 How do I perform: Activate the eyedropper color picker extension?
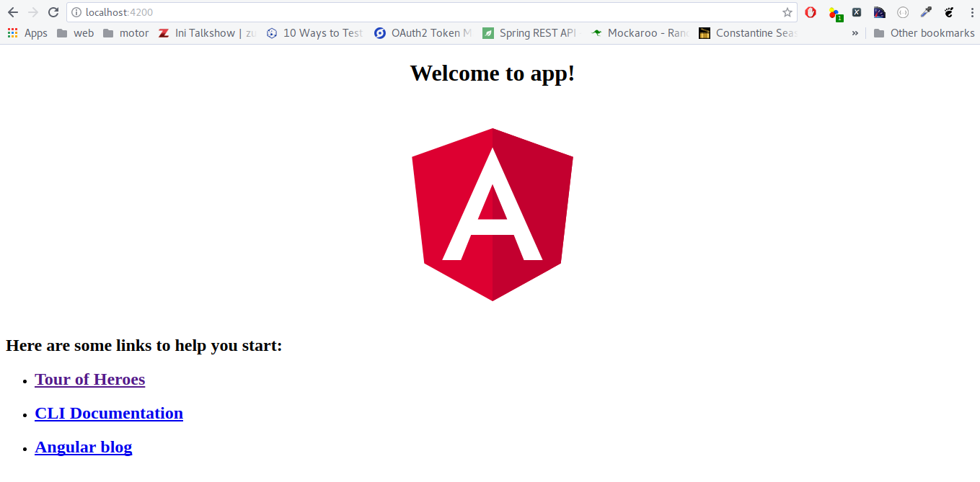[x=926, y=12]
